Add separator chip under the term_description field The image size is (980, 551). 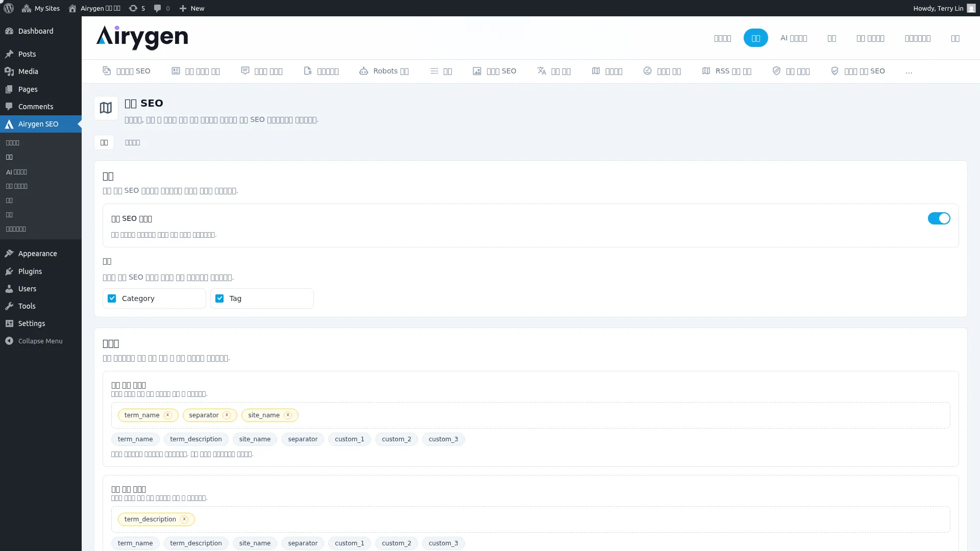(x=303, y=543)
